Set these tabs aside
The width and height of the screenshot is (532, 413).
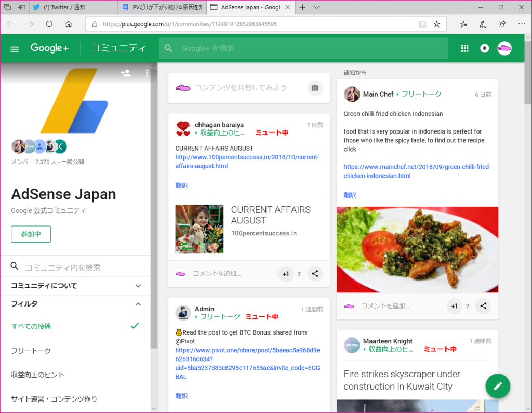[x=22, y=7]
